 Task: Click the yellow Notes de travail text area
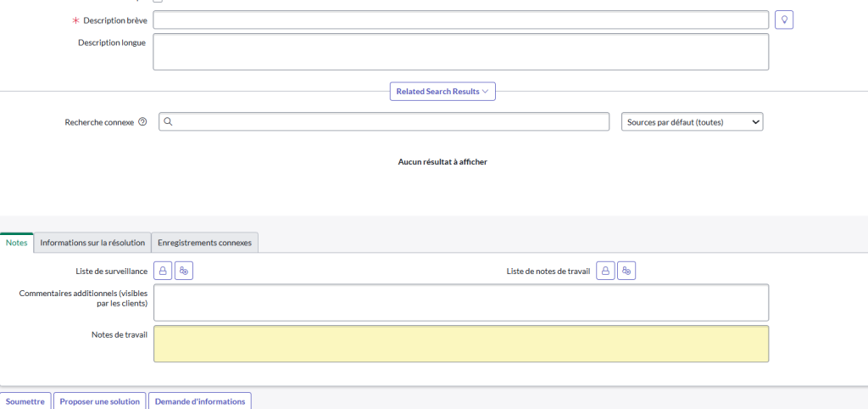coord(460,344)
